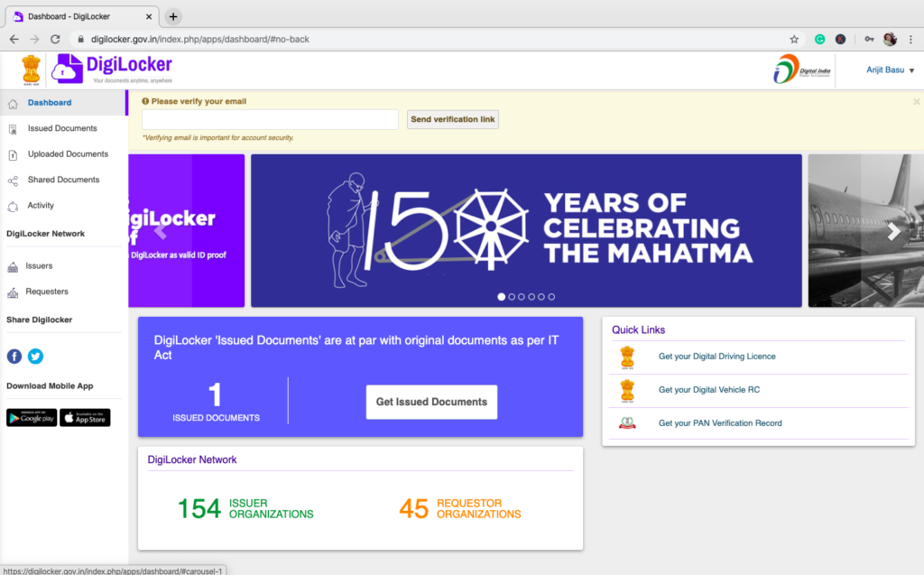Screen dimensions: 924x575
Task: Click the email verification input field
Action: coord(270,119)
